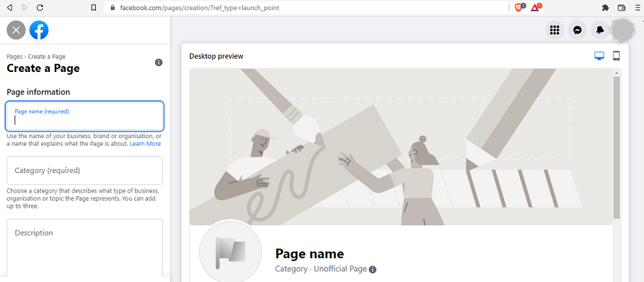The width and height of the screenshot is (644, 282).
Task: Click the Desktop preview label
Action: (x=216, y=56)
